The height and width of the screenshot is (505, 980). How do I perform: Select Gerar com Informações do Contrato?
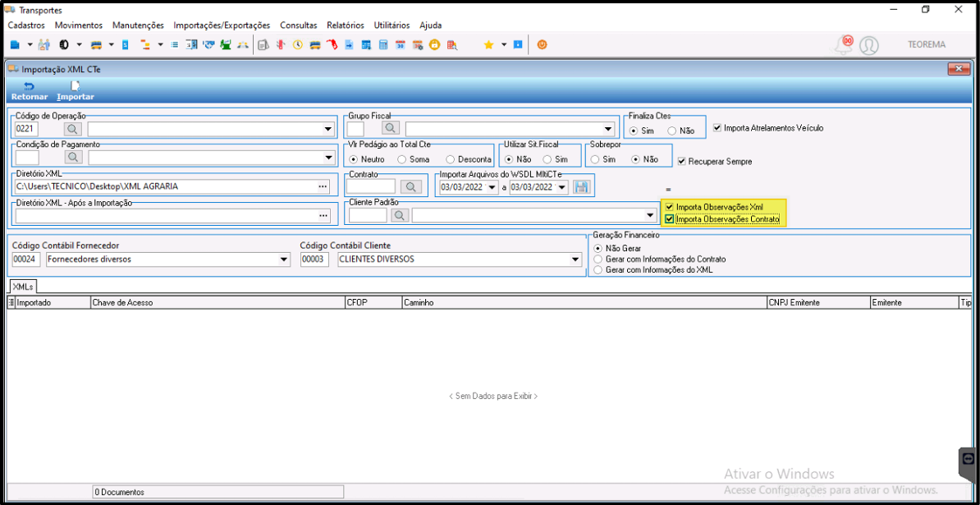[x=662, y=259]
